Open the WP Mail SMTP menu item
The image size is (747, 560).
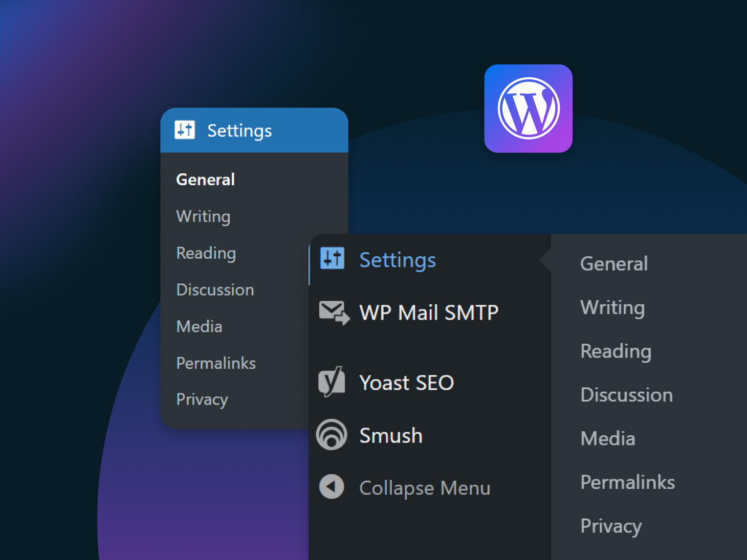tap(429, 312)
